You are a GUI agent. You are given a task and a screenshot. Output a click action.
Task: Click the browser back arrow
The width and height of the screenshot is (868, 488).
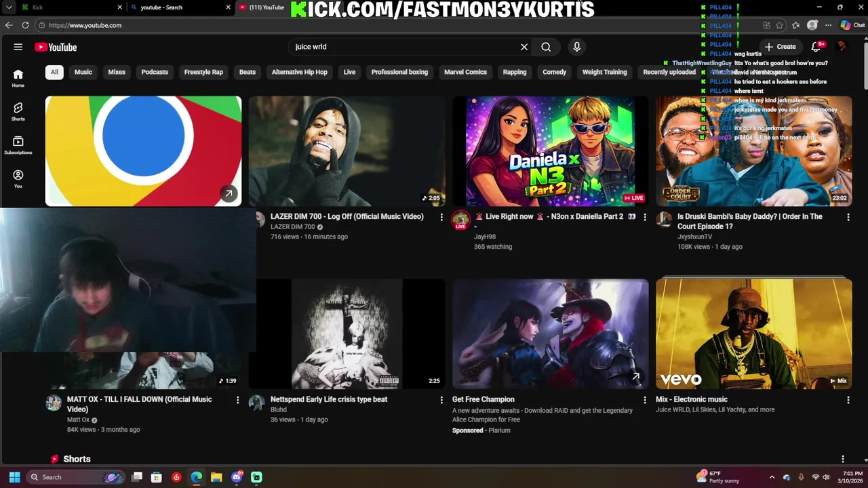click(x=9, y=25)
